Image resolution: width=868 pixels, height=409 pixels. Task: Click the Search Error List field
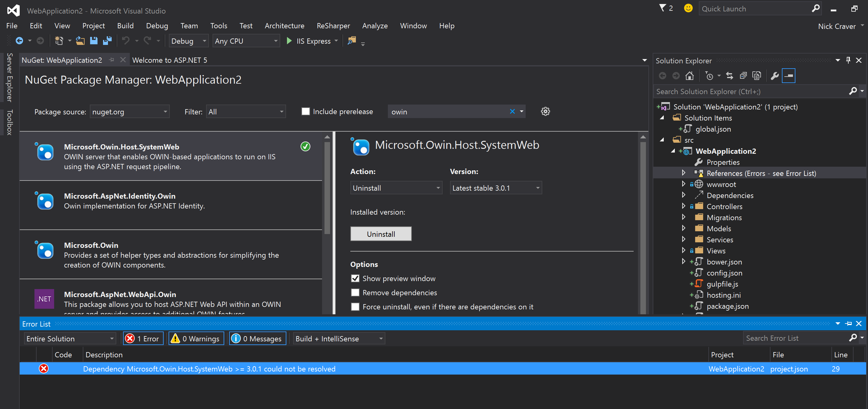pyautogui.click(x=796, y=338)
